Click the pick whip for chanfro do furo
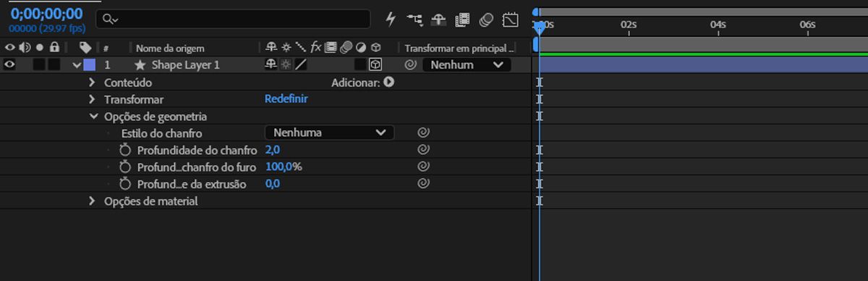Screen dimensions: 868x281 click(x=424, y=167)
